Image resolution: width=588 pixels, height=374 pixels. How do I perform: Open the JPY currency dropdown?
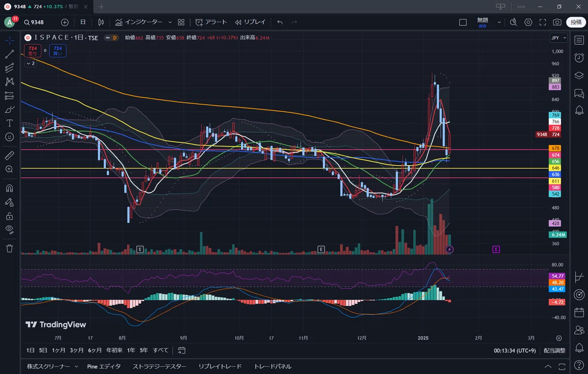[559, 38]
